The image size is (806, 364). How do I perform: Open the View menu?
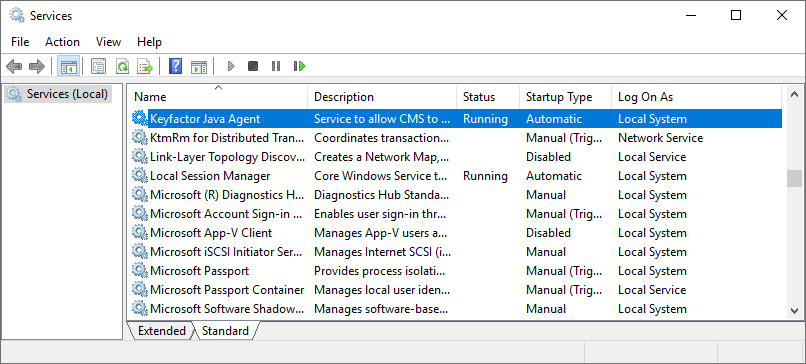click(108, 42)
